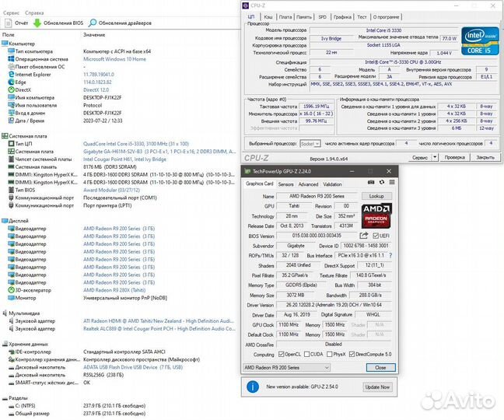Open the Справка menu
The height and width of the screenshot is (420, 504).
34,13
